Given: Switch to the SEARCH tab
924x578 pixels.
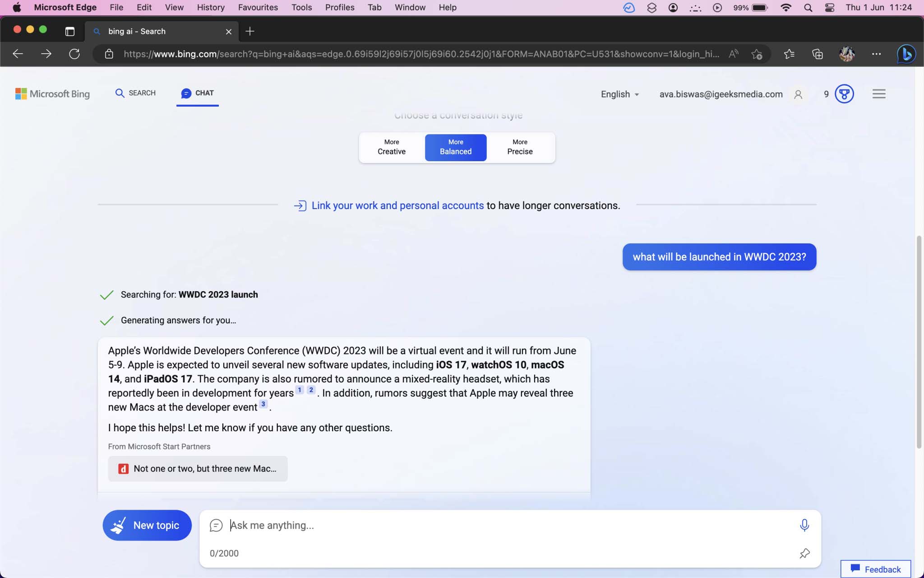Looking at the screenshot, I should tap(135, 93).
